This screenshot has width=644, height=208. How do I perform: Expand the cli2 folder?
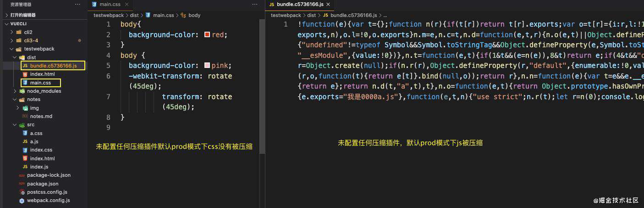[x=12, y=32]
